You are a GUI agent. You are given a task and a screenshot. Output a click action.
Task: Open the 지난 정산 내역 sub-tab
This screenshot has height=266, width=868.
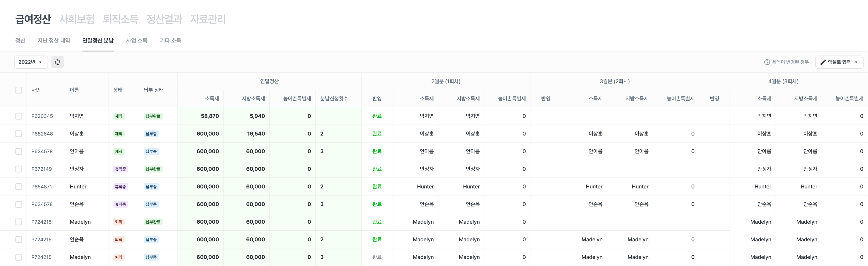pyautogui.click(x=54, y=40)
